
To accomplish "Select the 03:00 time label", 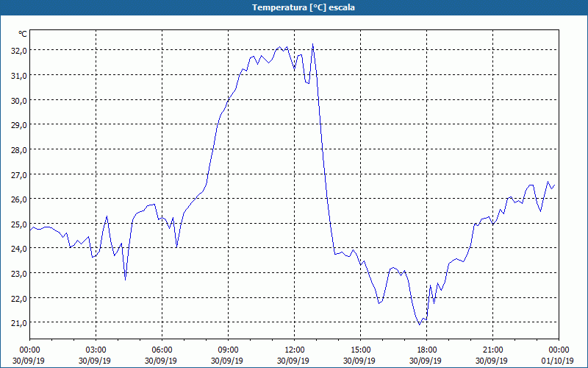I will tap(96, 350).
